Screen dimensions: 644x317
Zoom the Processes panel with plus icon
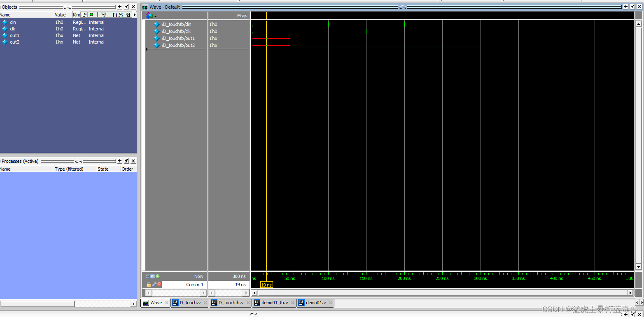pos(120,161)
